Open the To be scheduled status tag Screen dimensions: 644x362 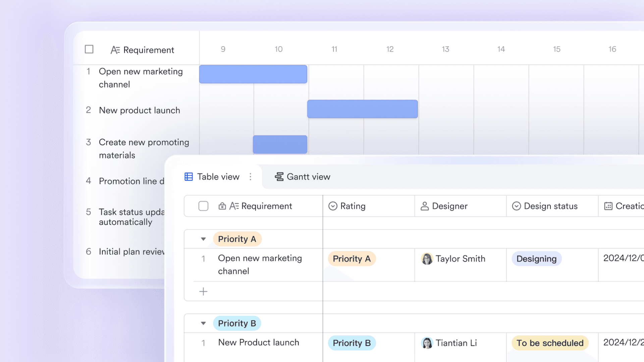coord(550,343)
